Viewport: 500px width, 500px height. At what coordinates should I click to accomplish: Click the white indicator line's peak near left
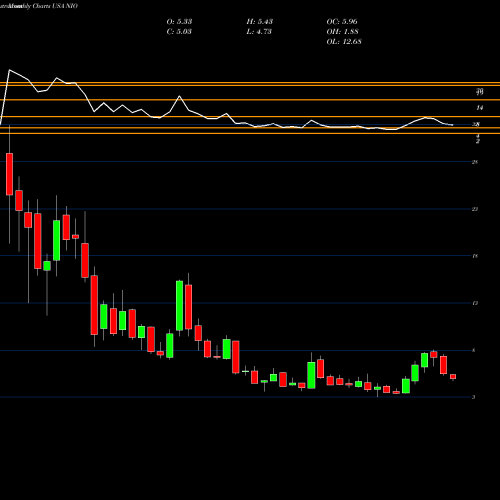click(9, 70)
